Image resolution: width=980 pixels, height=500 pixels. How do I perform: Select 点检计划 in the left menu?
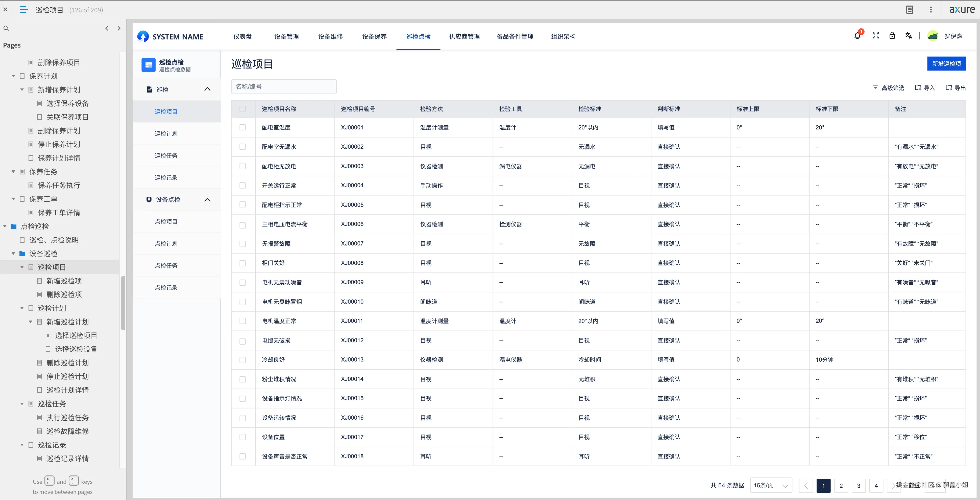coord(166,244)
